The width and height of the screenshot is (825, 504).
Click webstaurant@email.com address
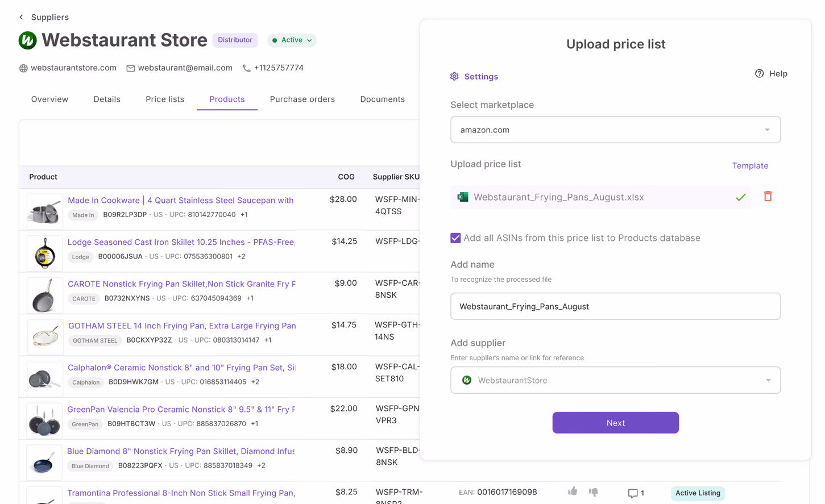point(185,68)
